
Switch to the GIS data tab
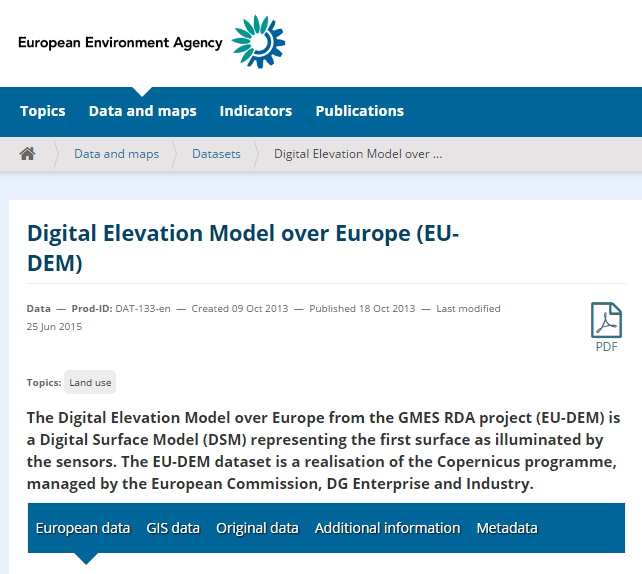tap(173, 528)
